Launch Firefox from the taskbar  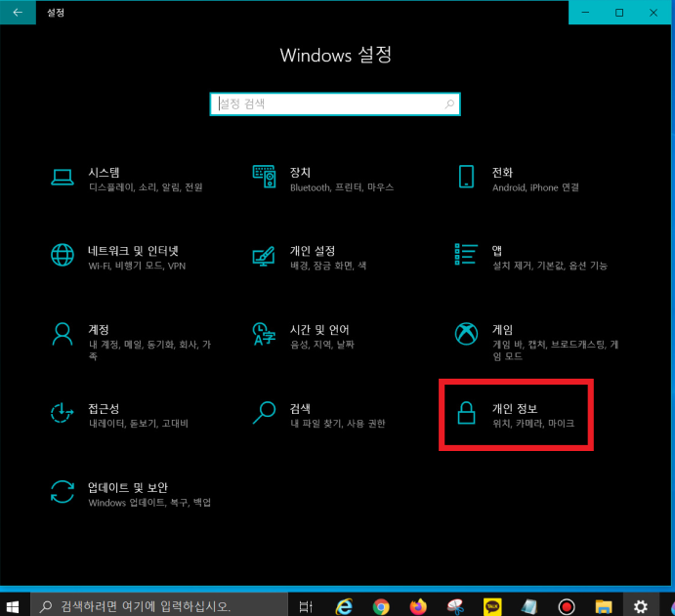point(418,607)
